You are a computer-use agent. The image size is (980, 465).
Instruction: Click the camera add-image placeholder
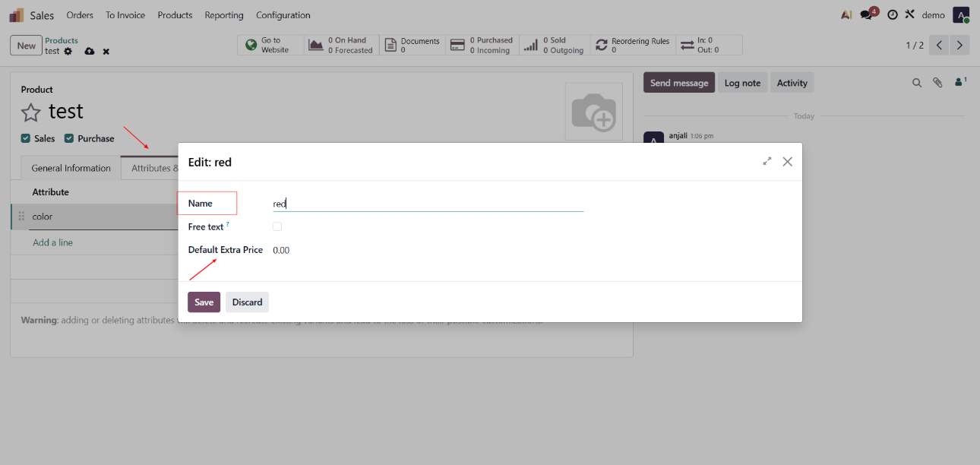(593, 112)
